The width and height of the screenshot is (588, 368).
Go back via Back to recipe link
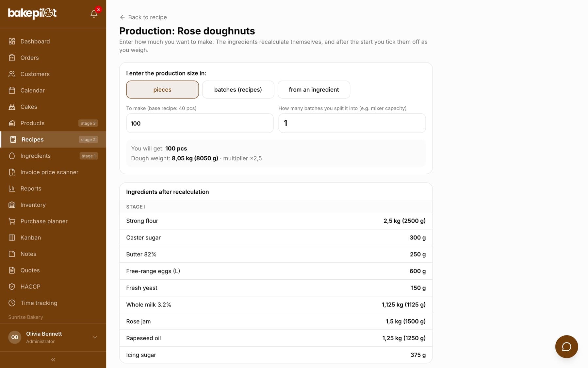coord(143,17)
